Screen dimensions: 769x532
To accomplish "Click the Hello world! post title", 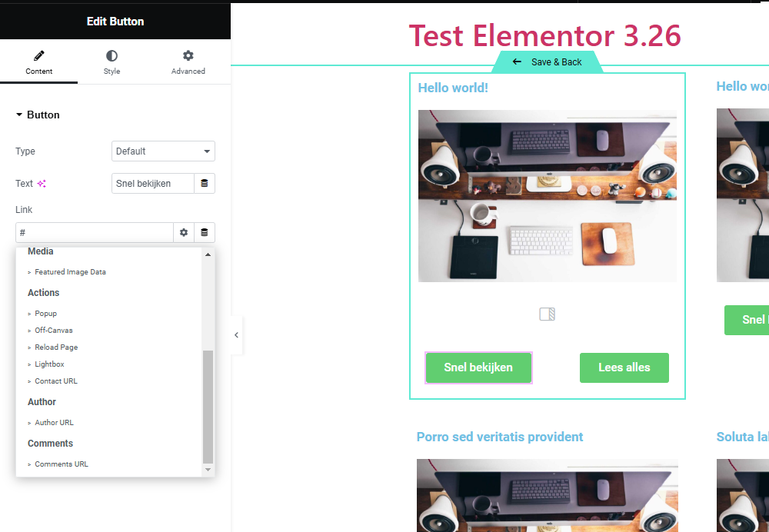I will coord(453,88).
